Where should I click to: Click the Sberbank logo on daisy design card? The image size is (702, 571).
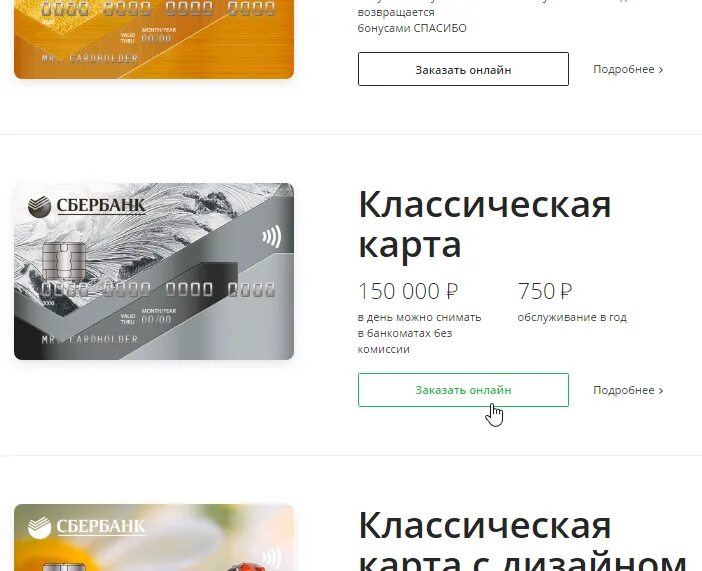coord(86,527)
